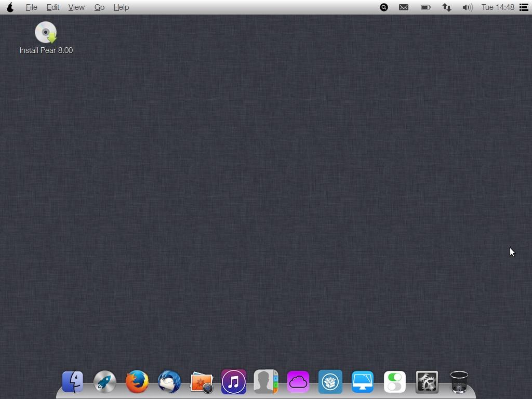
Task: Open the green toggle switches tweak app
Action: [395, 382]
